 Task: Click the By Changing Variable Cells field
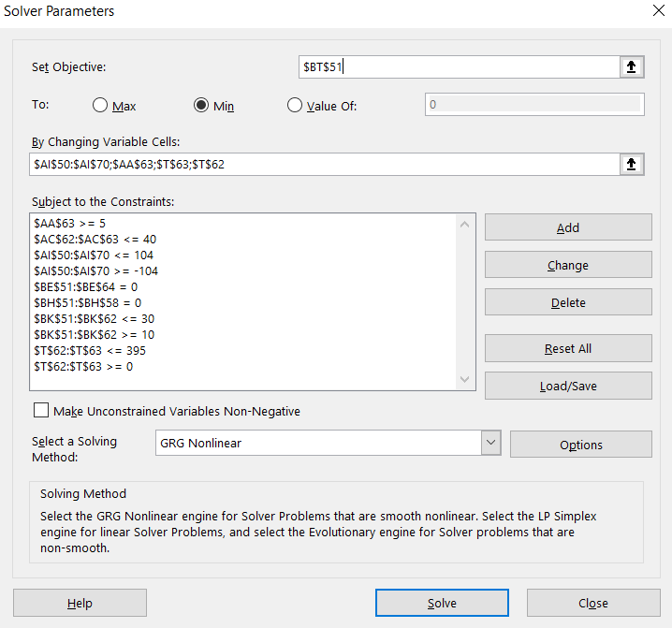pyautogui.click(x=325, y=164)
